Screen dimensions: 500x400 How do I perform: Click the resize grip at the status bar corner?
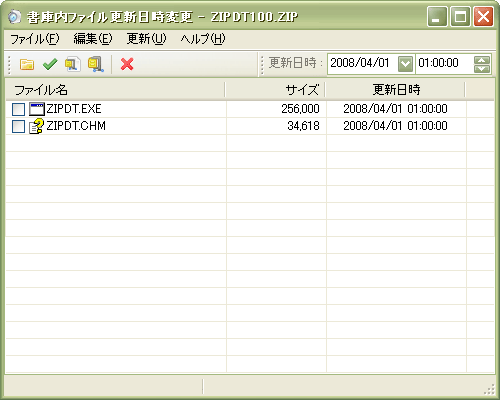(x=489, y=389)
